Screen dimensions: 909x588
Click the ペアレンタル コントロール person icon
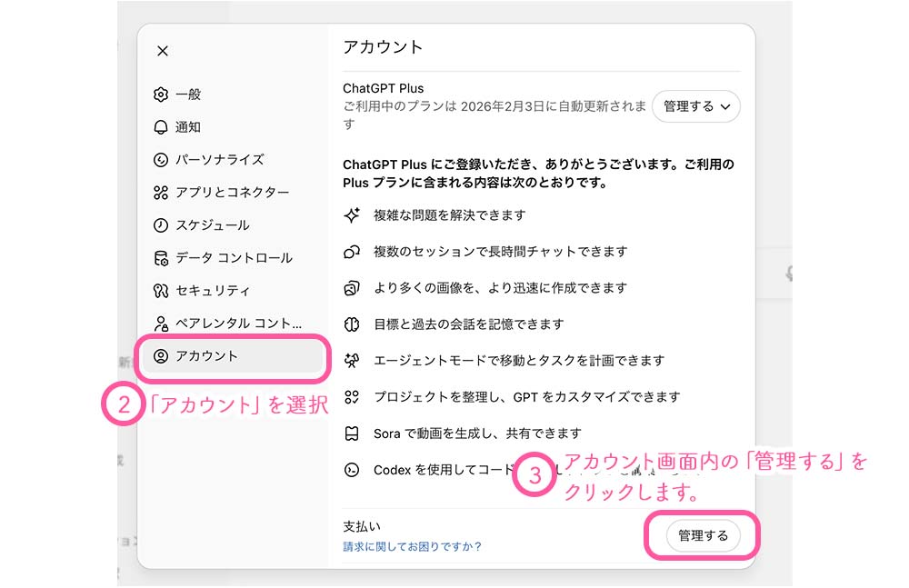pyautogui.click(x=161, y=324)
